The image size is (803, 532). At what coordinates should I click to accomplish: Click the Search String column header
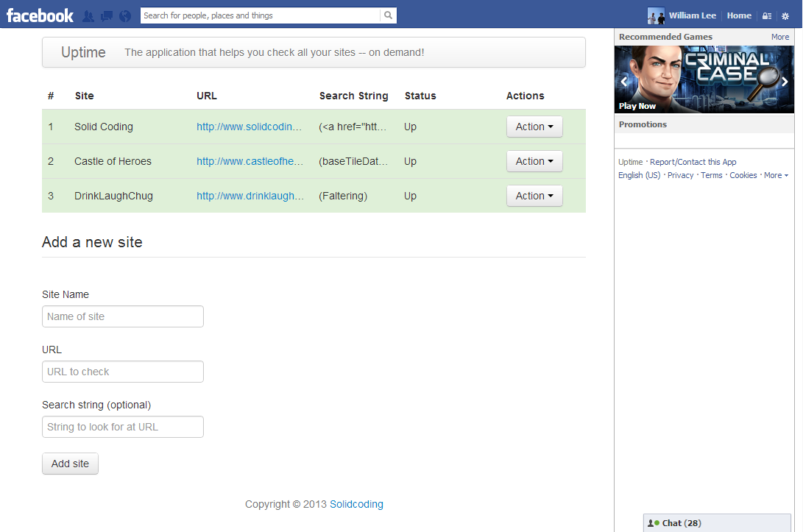pyautogui.click(x=354, y=96)
